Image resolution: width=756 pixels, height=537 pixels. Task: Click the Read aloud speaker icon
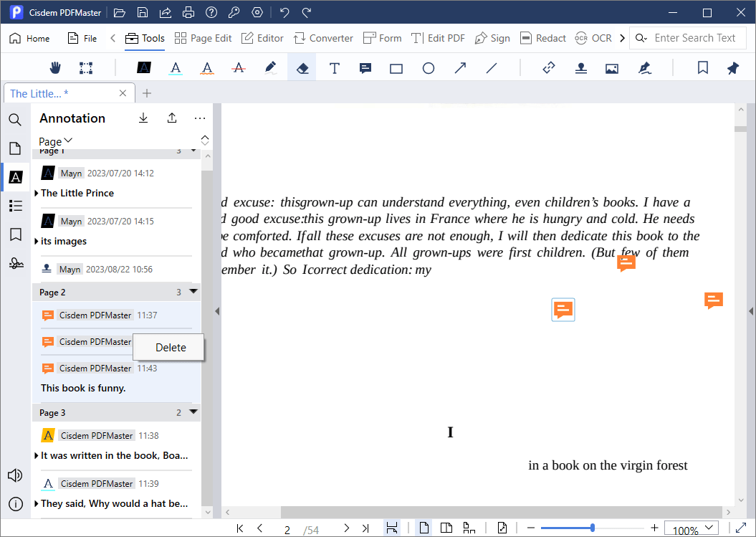click(15, 475)
